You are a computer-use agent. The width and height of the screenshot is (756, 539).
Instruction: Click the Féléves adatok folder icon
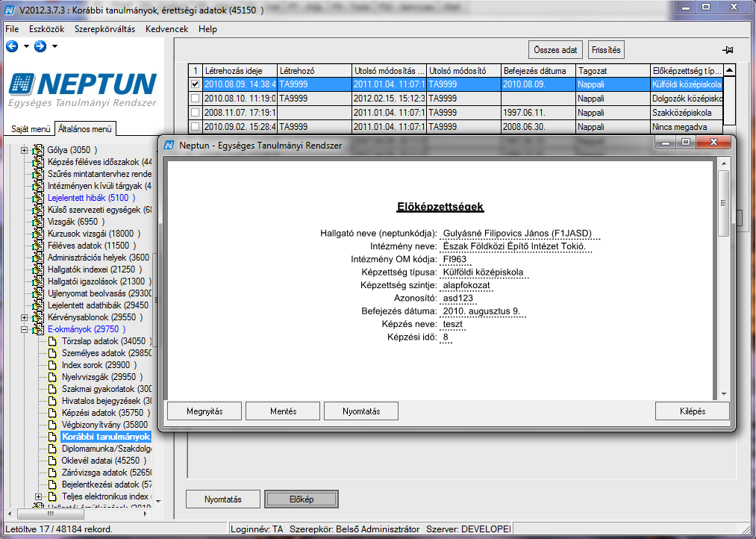point(38,246)
